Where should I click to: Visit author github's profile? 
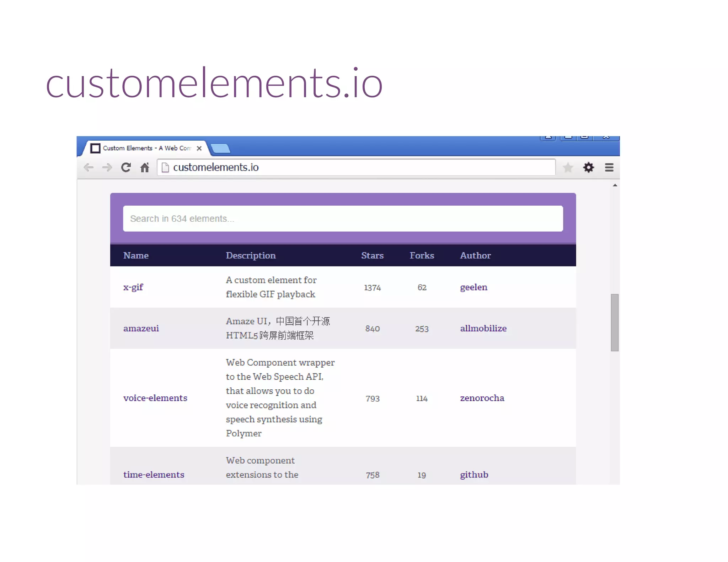(474, 475)
